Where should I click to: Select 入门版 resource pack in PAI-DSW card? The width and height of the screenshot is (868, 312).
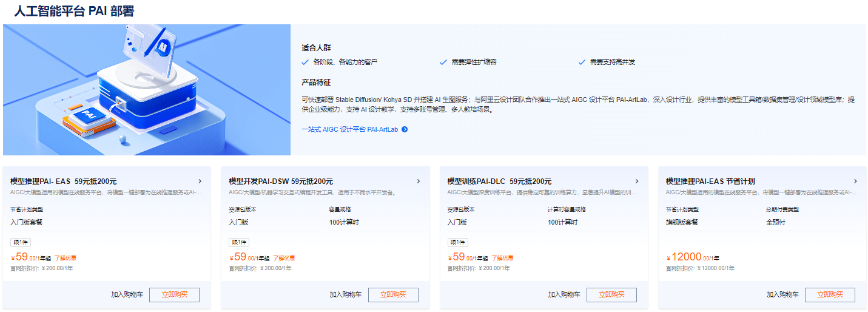(238, 222)
